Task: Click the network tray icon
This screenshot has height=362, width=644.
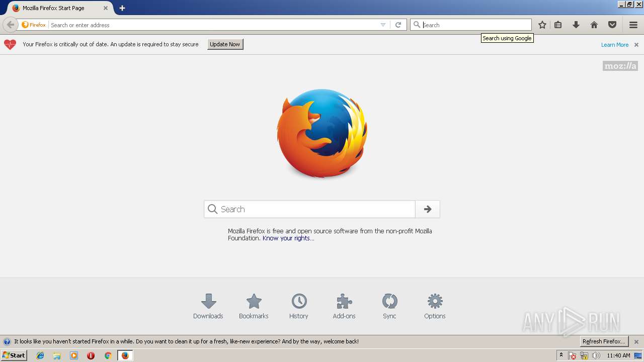Action: pos(584,355)
